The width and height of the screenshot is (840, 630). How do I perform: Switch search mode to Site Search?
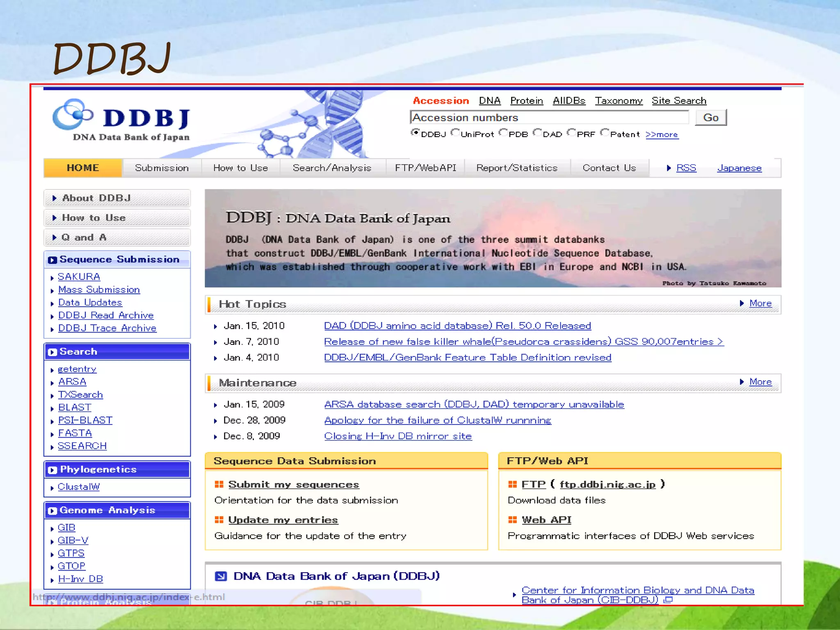coord(679,100)
